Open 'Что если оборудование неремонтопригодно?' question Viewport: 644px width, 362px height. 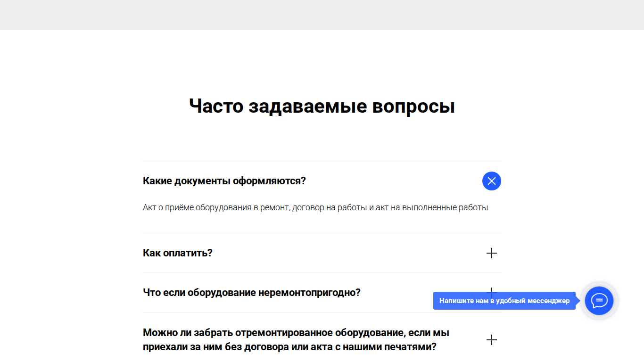tap(252, 293)
